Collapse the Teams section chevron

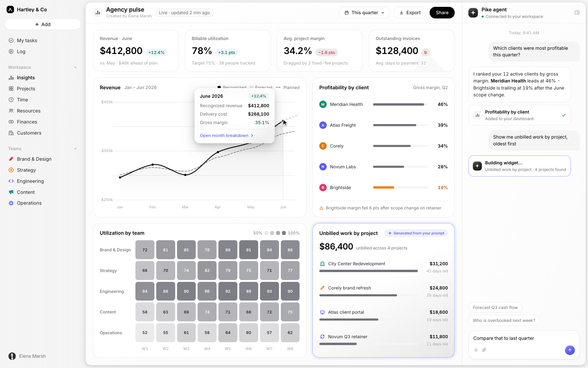click(x=75, y=149)
